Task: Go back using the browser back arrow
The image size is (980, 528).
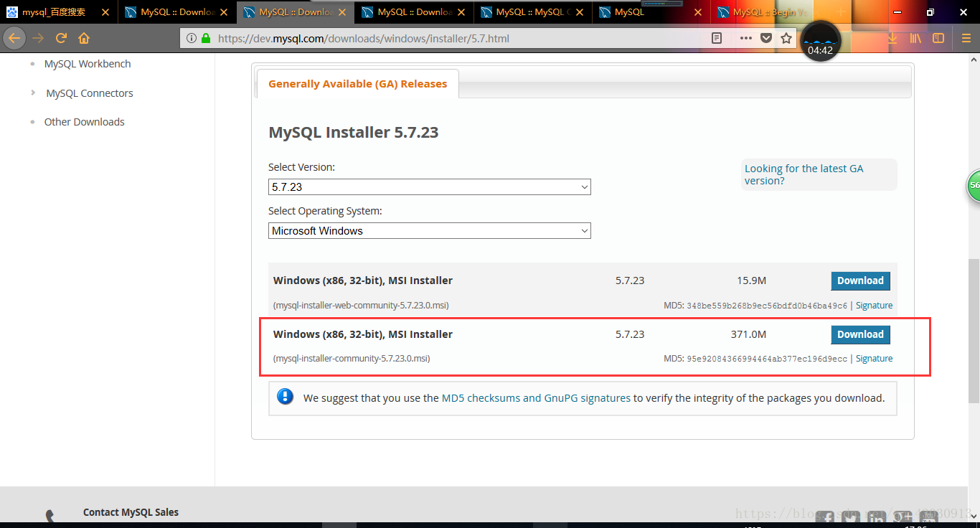Action: tap(14, 38)
